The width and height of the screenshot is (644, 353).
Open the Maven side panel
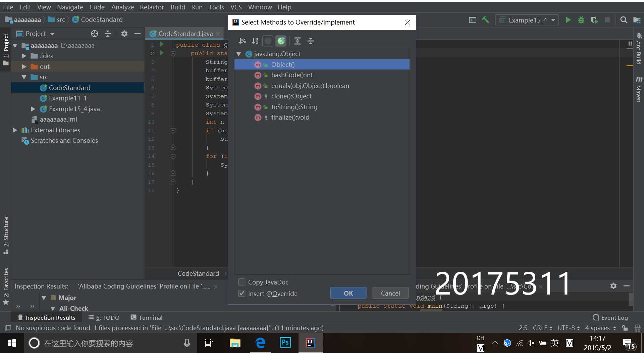click(639, 89)
